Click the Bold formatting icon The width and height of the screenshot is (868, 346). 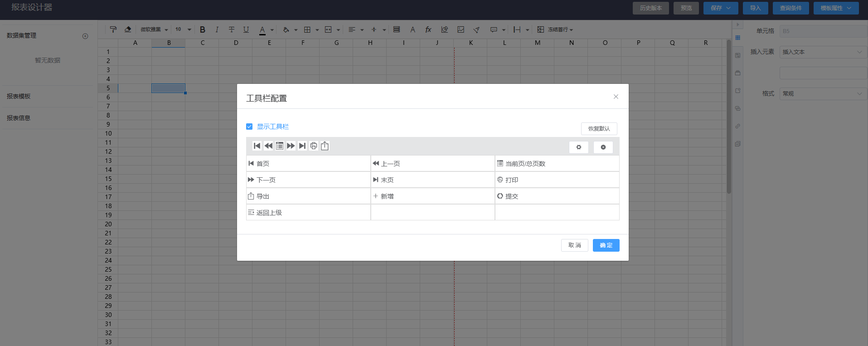click(203, 29)
